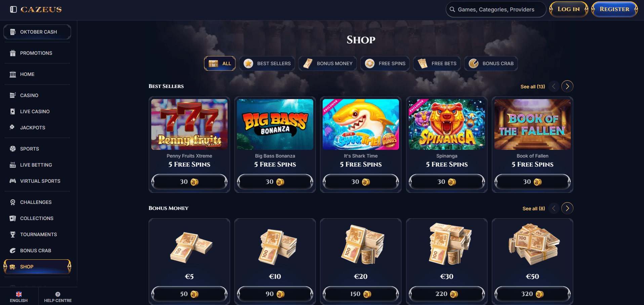Open the Challenges medal icon
Image resolution: width=644 pixels, height=305 pixels.
pos(13,202)
